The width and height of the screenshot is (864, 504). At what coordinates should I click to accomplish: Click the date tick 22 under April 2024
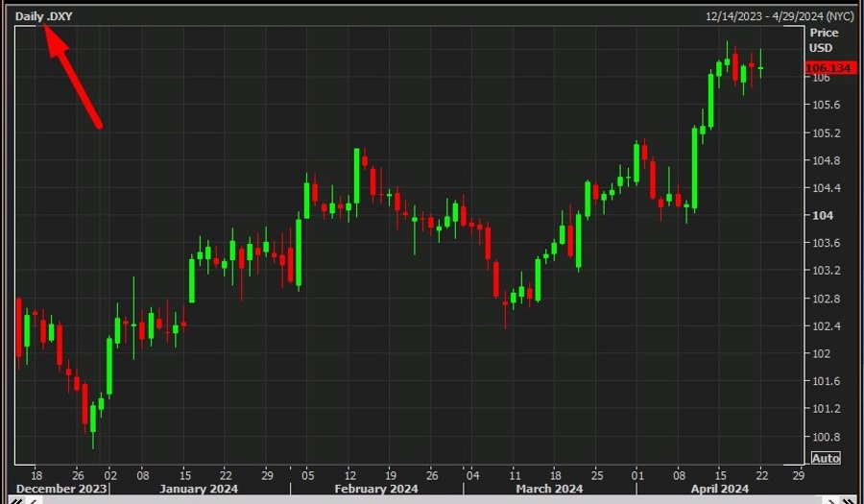coord(761,475)
